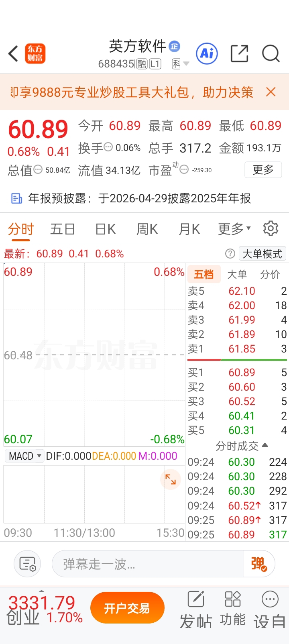
Task: Switch to the 周K tab
Action: [x=147, y=229]
